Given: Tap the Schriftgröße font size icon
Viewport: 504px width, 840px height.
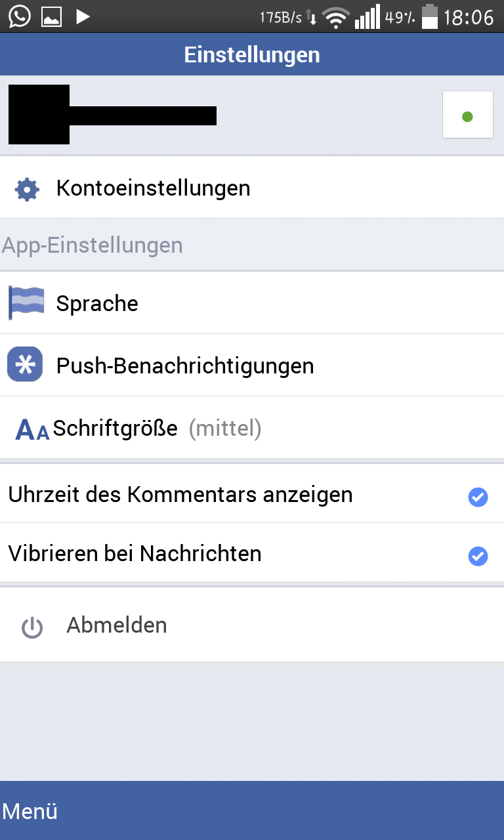Looking at the screenshot, I should [x=32, y=429].
